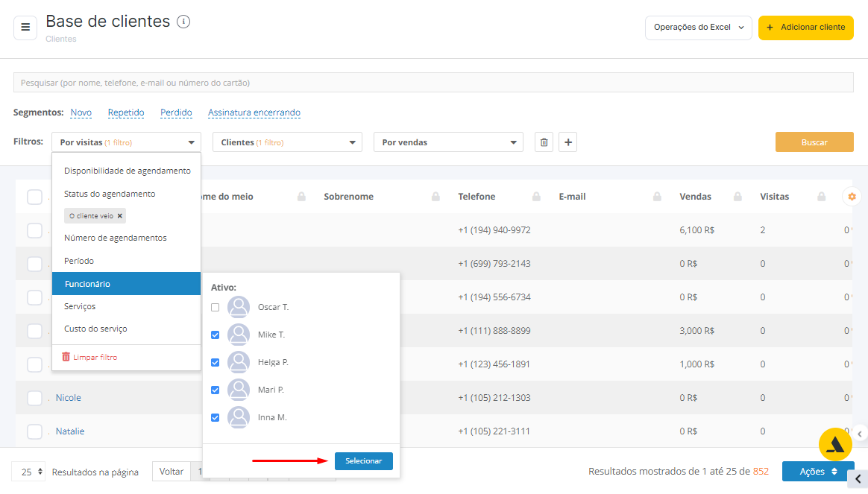The width and height of the screenshot is (868, 494).
Task: Click the Vendas column header
Action: click(695, 197)
